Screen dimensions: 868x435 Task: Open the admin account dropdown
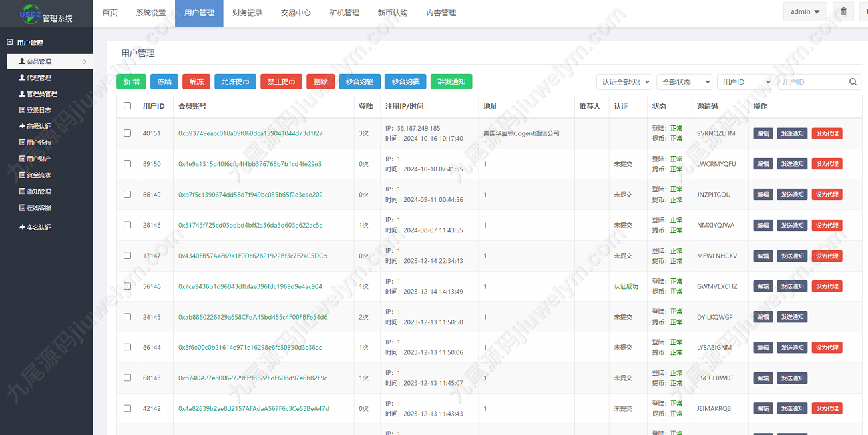coord(805,11)
